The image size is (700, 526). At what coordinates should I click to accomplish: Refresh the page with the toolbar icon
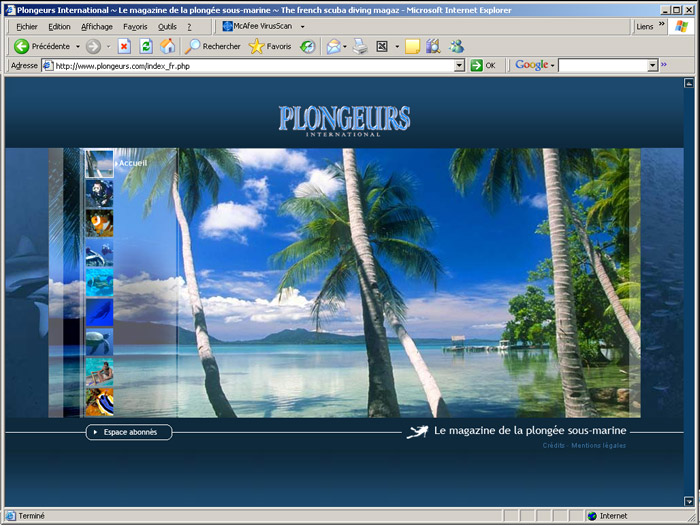coord(146,46)
